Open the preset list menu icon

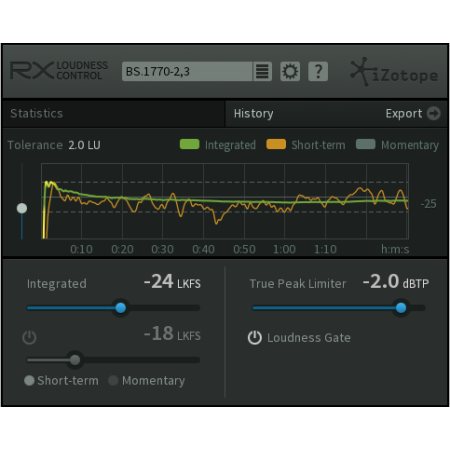pyautogui.click(x=262, y=71)
